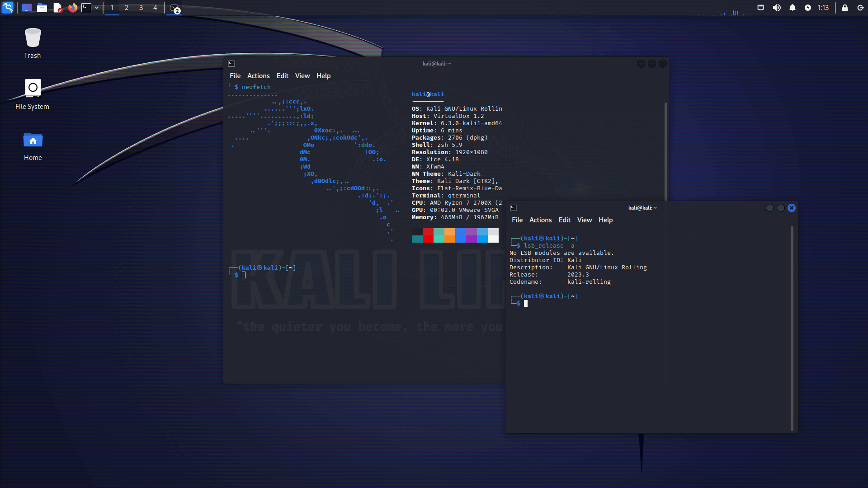Select the Help menu in second terminal
This screenshot has width=868, height=488.
pyautogui.click(x=606, y=220)
